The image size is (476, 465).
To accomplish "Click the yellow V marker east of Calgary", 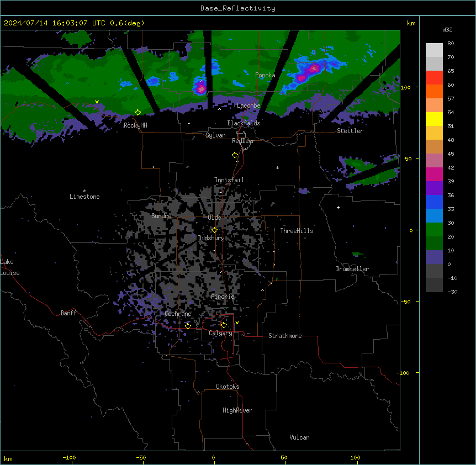I will [x=237, y=323].
